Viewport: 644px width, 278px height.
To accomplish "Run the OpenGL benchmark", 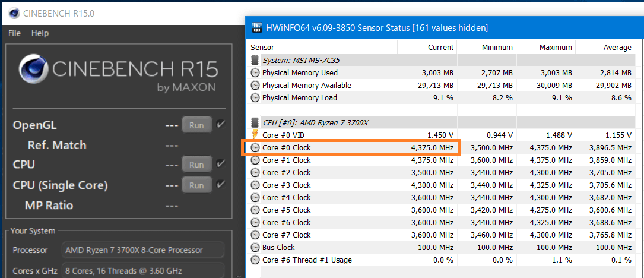I will tap(196, 125).
